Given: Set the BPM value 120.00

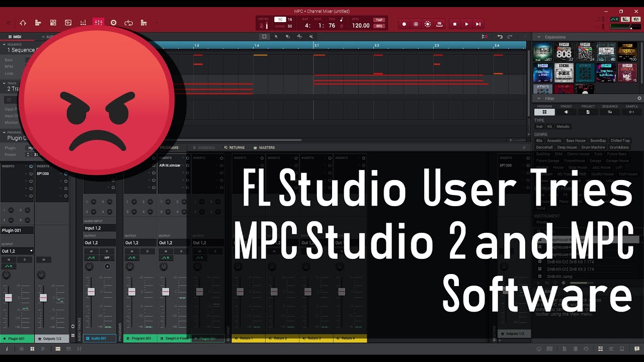Looking at the screenshot, I should (361, 26).
